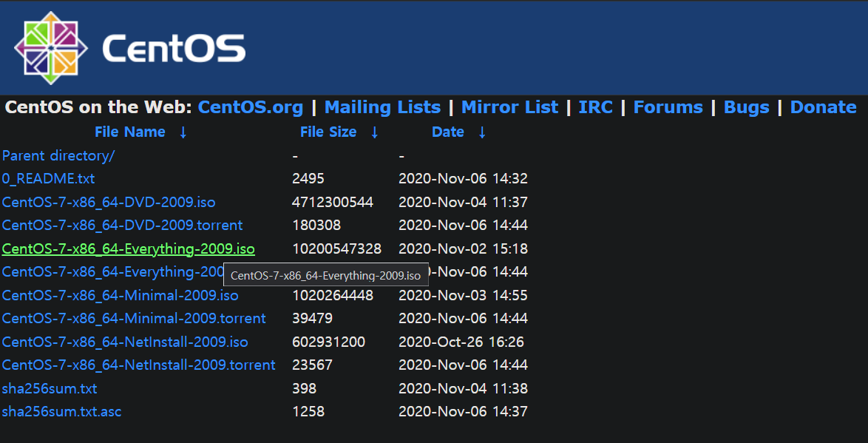Open the Bugs link

(x=747, y=107)
